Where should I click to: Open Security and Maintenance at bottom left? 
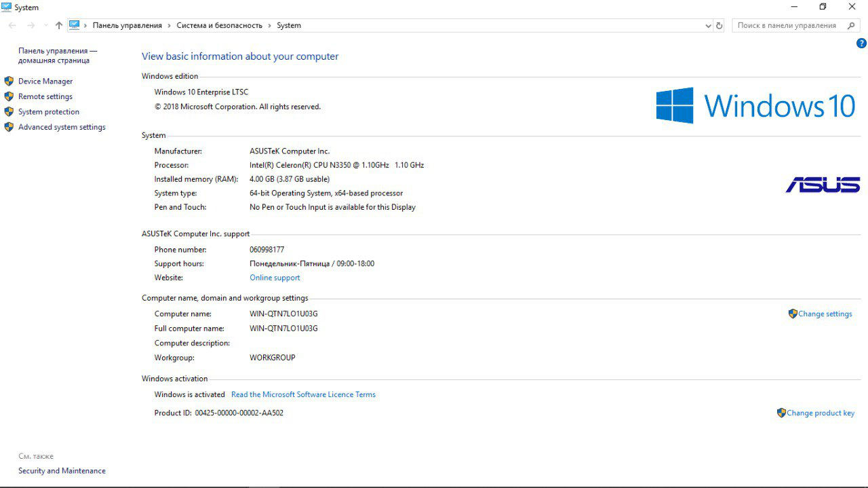pos(61,470)
